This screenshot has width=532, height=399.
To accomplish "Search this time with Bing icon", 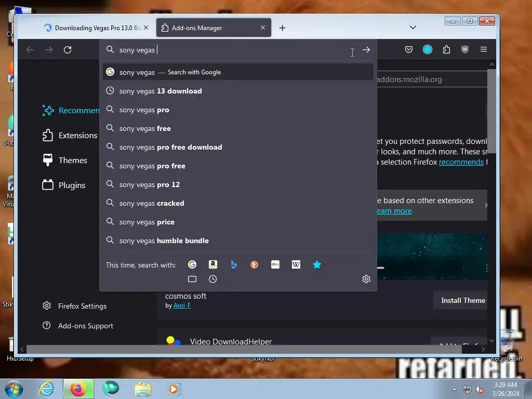I will (233, 264).
